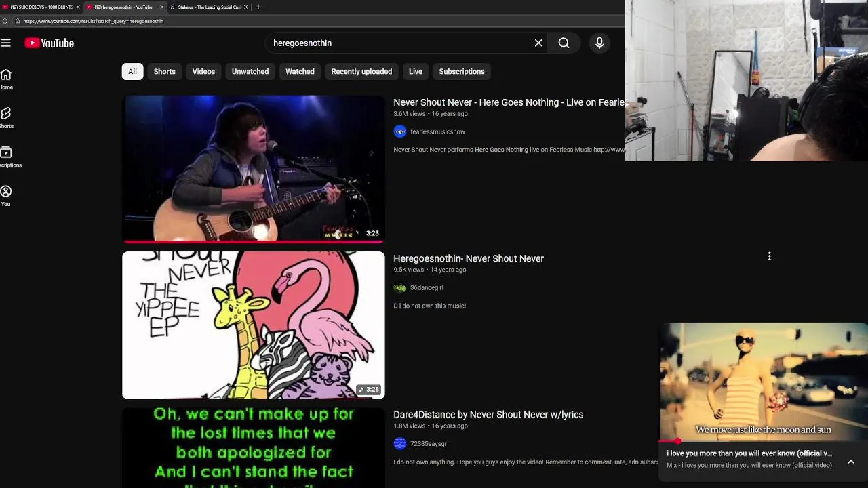Click the miniplayer video preview
Screen dimensions: 868x488
coord(764,382)
